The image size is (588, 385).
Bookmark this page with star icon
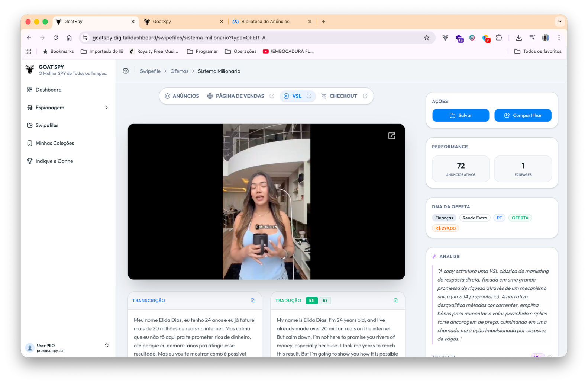point(426,38)
